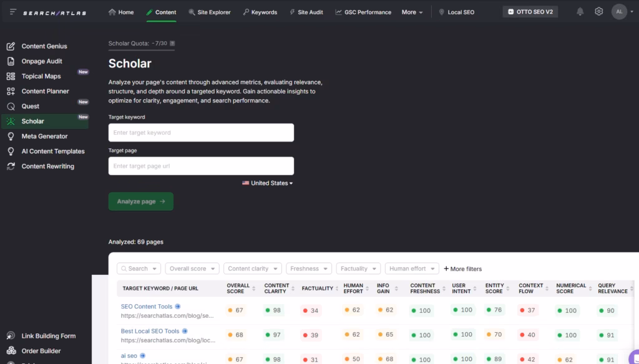This screenshot has width=639, height=364.
Task: Open settings via the gear icon
Action: pos(599,12)
